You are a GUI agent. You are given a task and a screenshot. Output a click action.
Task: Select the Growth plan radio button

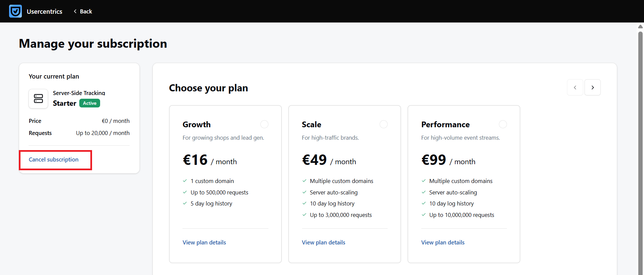[264, 124]
